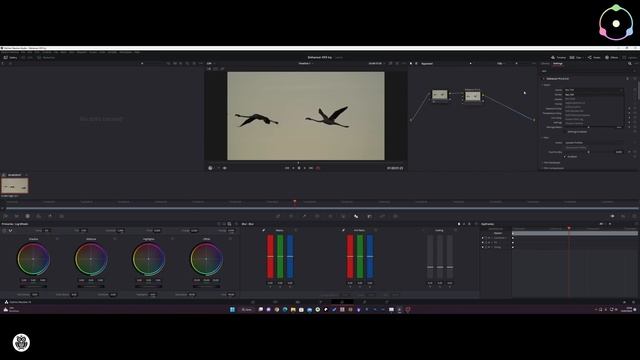Open the Workspace menu

(126, 52)
